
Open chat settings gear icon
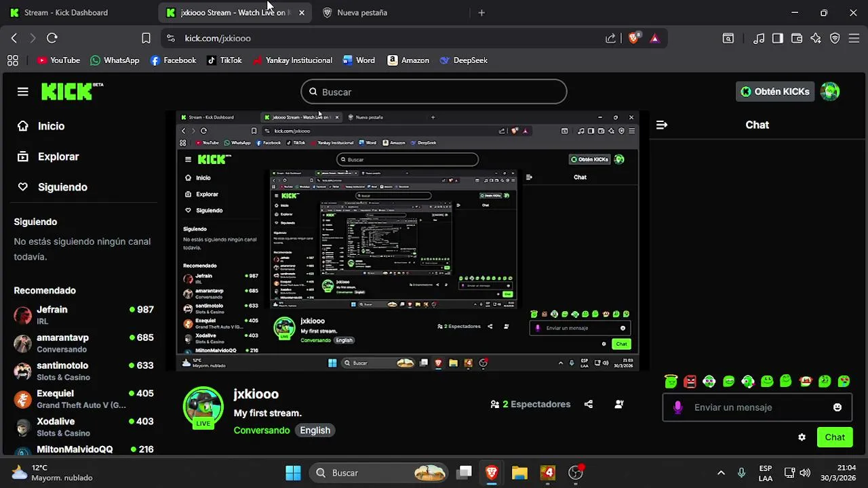[x=802, y=437]
